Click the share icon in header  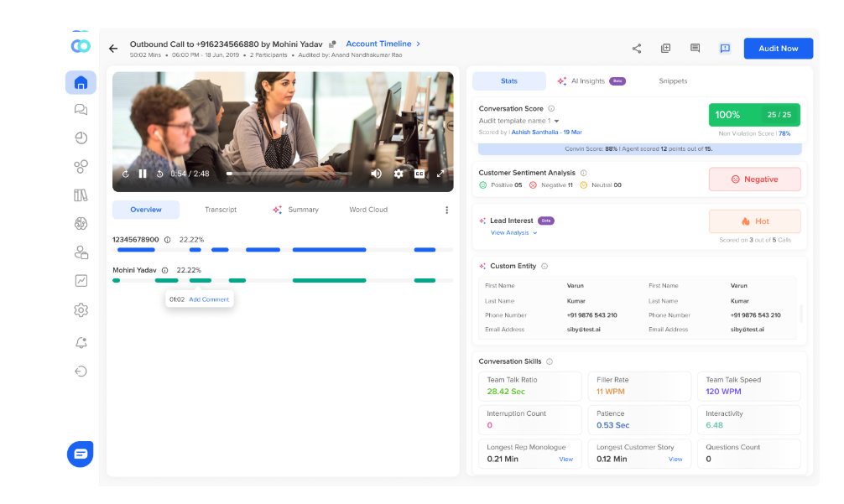[x=637, y=49]
